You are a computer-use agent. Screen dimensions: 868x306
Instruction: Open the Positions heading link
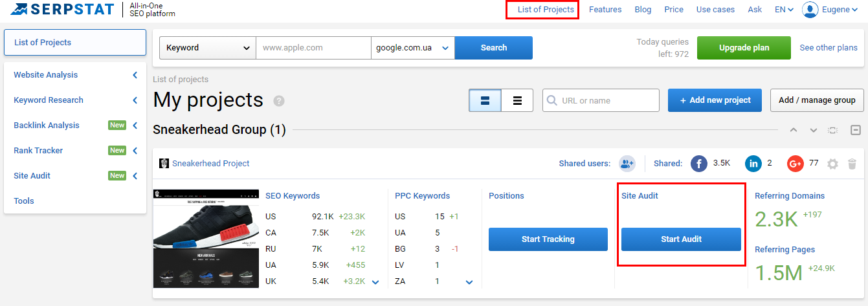click(506, 196)
